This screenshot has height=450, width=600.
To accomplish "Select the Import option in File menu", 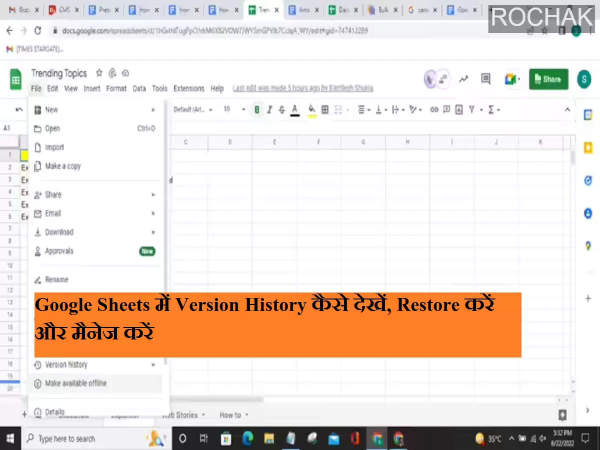I will click(x=54, y=147).
